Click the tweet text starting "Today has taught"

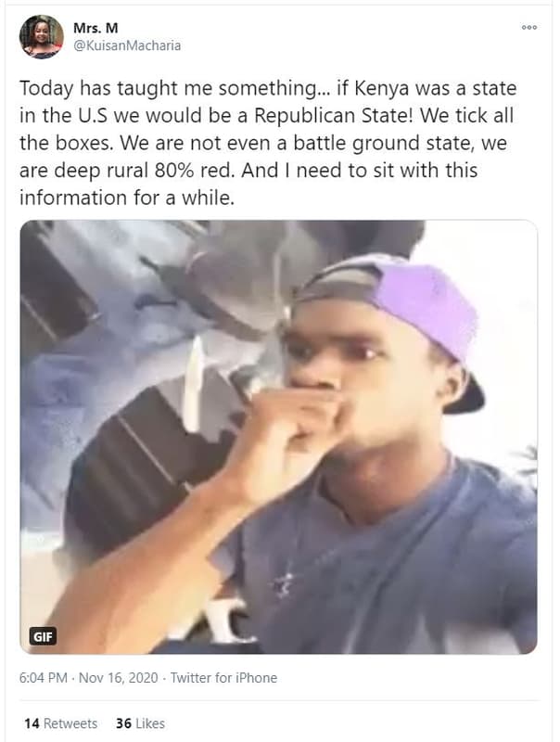click(x=268, y=143)
